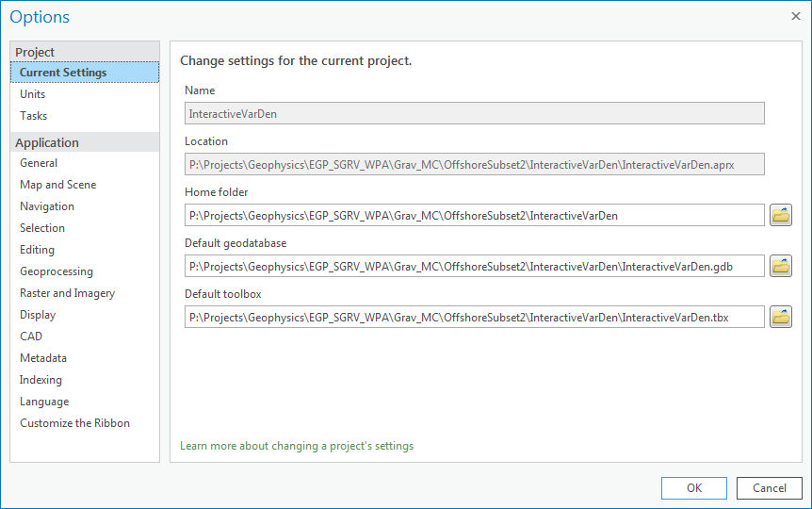The height and width of the screenshot is (509, 812).
Task: Go to the Tasks options page
Action: point(34,116)
